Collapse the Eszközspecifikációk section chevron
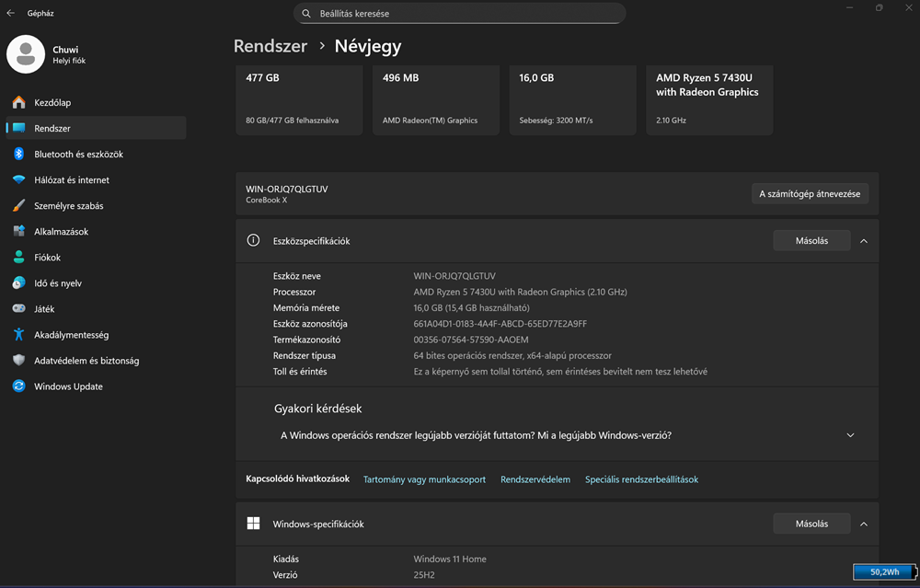The width and height of the screenshot is (920, 588). click(863, 241)
